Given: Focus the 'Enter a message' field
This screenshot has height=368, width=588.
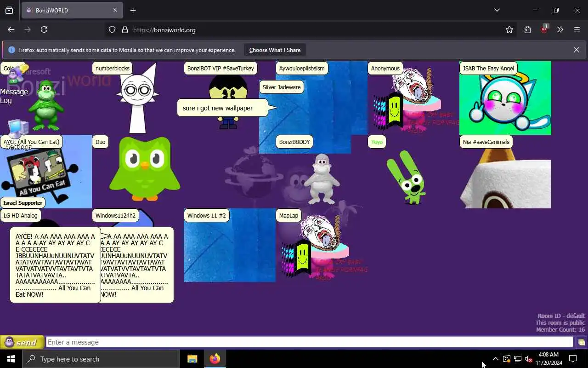Looking at the screenshot, I should (310, 342).
